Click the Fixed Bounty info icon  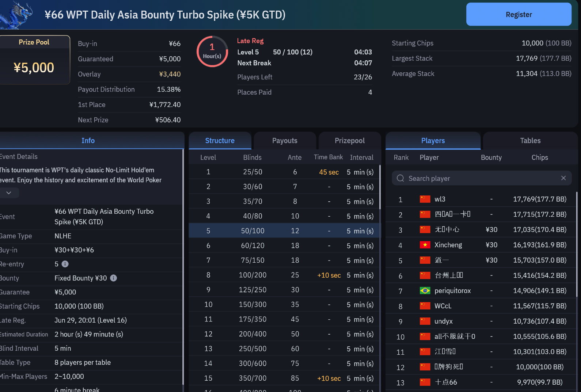click(114, 278)
